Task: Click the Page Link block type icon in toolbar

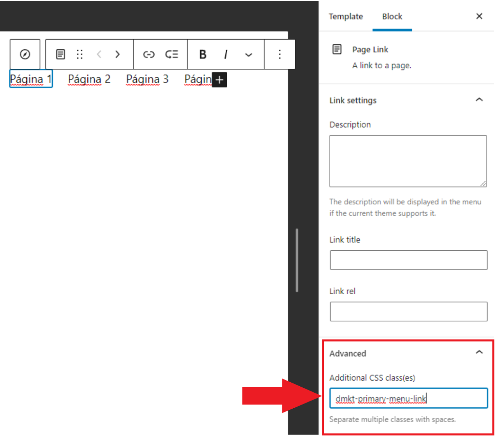Action: click(x=60, y=54)
